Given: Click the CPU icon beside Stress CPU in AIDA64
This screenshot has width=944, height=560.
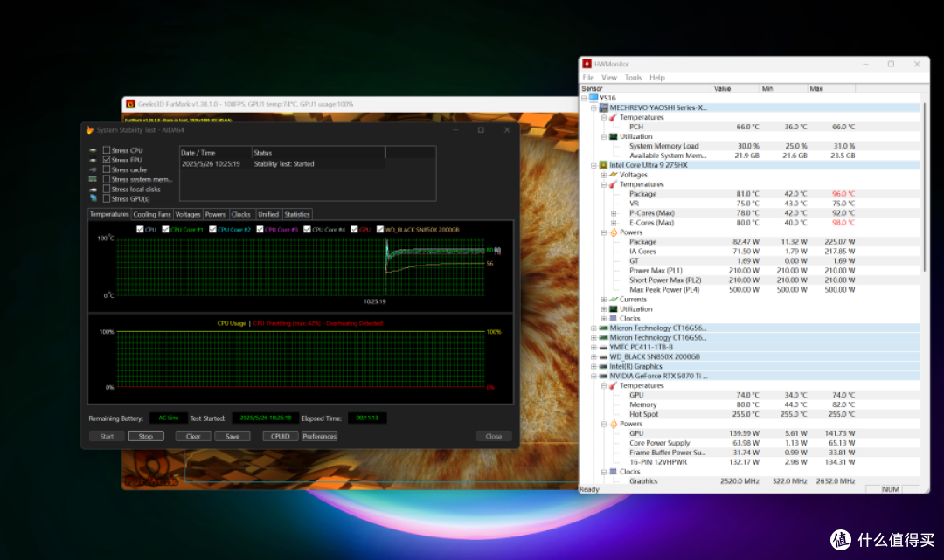Looking at the screenshot, I should pos(93,150).
